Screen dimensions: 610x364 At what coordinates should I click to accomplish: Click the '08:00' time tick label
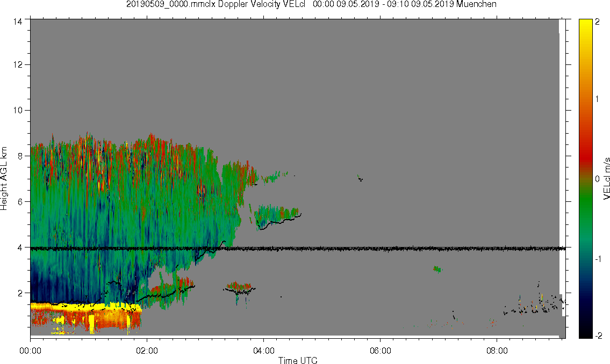point(497,351)
